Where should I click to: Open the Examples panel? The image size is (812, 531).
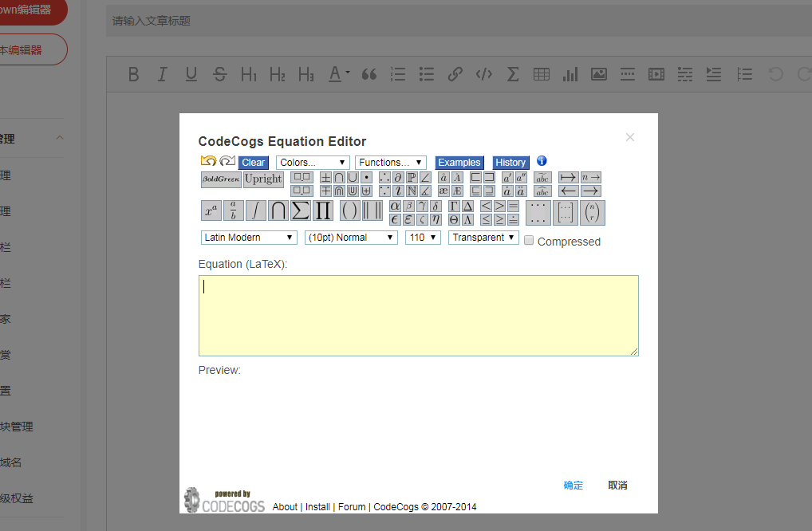coord(459,163)
